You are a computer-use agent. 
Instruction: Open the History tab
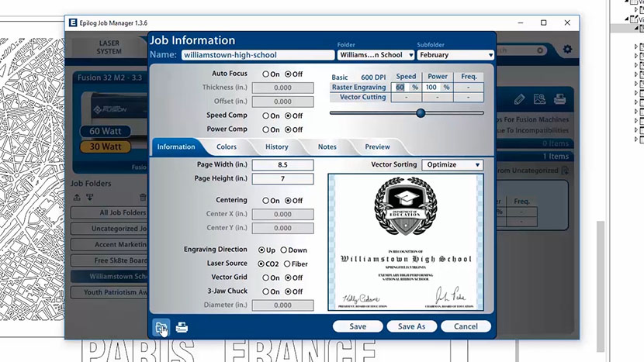coord(277,147)
